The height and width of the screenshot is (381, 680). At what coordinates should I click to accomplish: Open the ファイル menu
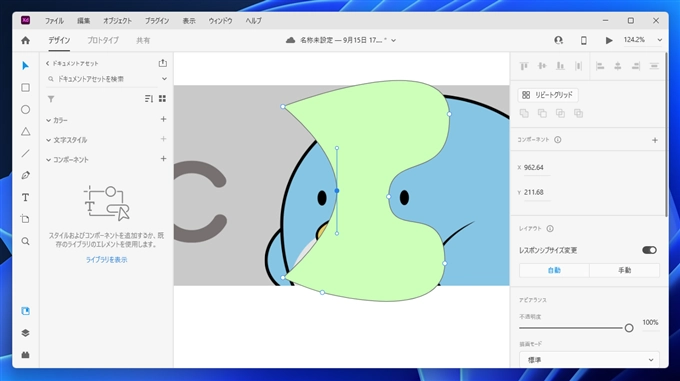[54, 21]
